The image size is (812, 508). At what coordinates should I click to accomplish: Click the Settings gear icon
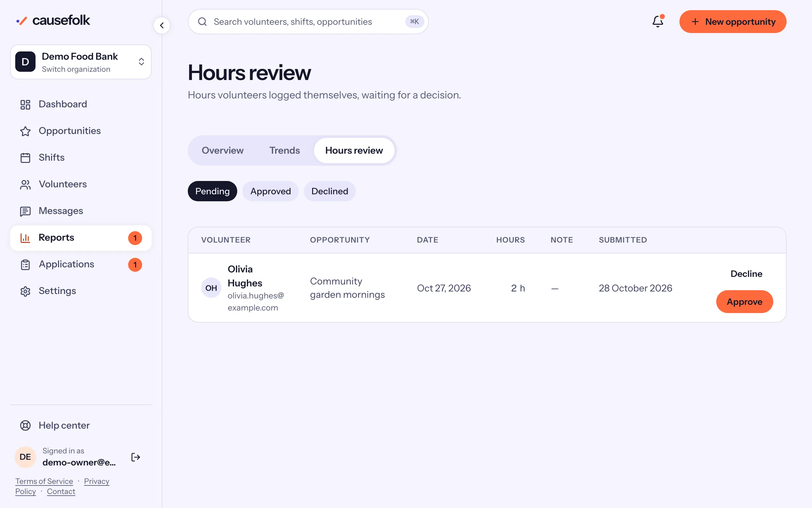25,291
